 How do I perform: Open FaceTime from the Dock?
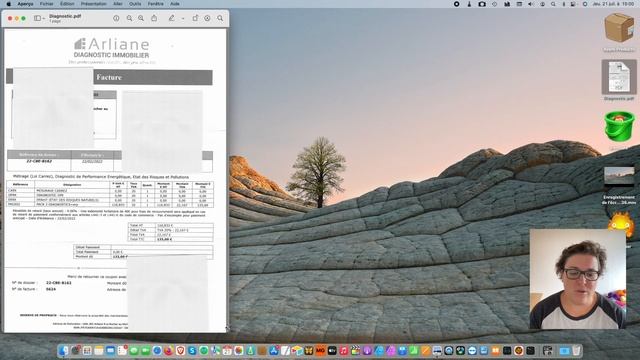(146, 351)
